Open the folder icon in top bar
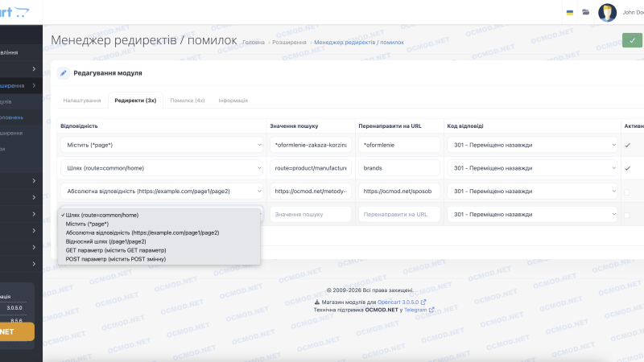Image resolution: width=644 pixels, height=362 pixels. coord(586,12)
